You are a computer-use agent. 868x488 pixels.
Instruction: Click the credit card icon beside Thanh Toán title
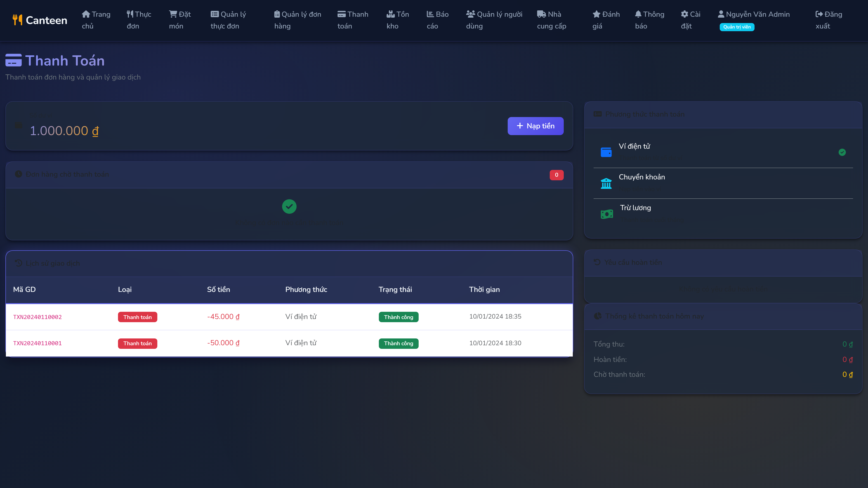14,60
